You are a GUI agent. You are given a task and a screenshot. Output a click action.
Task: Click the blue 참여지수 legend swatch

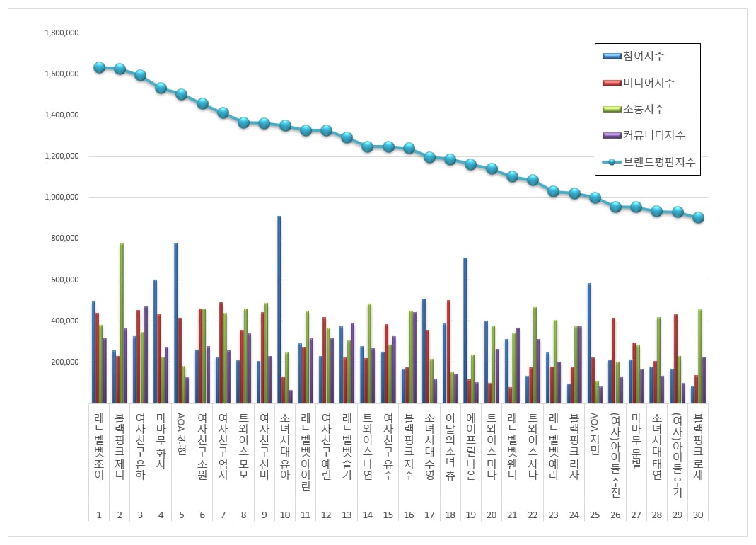pos(612,56)
